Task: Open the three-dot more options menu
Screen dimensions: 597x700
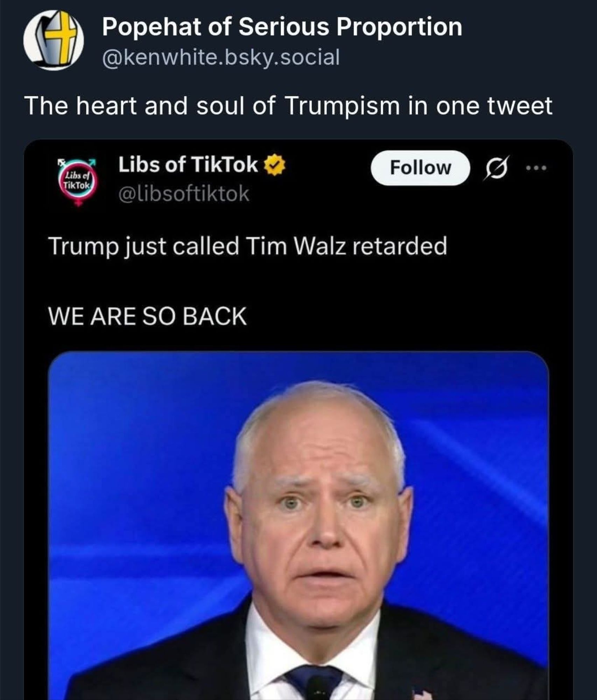Action: coord(536,168)
